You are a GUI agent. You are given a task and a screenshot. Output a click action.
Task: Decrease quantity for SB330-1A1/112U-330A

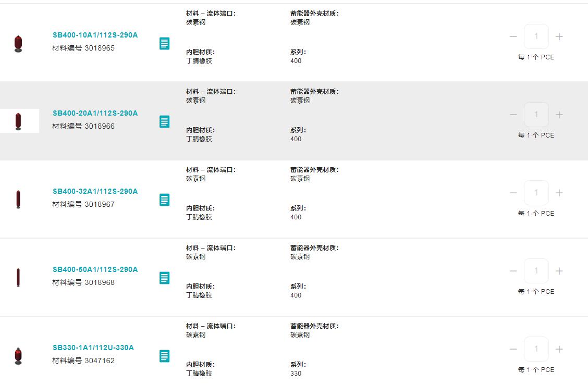[x=513, y=349]
